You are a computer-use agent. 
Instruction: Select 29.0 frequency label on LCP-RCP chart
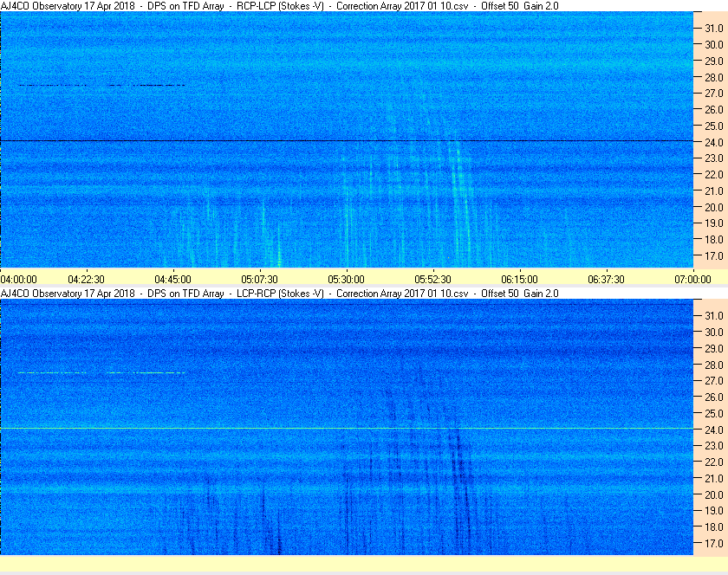click(714, 348)
